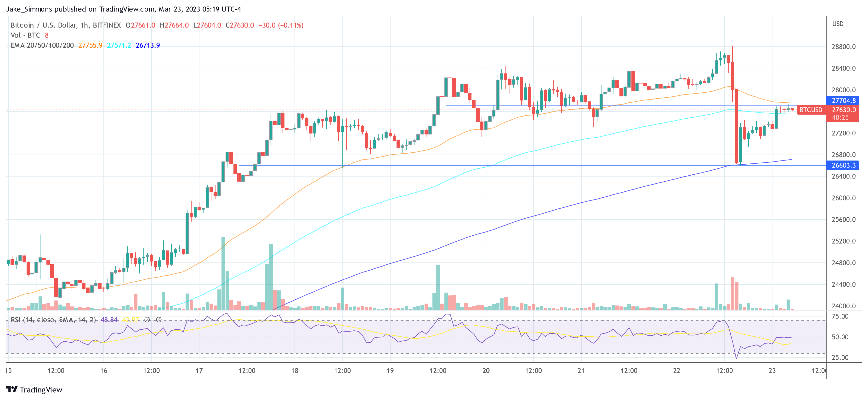
Task: Click the 25600.0 price axis label
Action: coord(843,220)
